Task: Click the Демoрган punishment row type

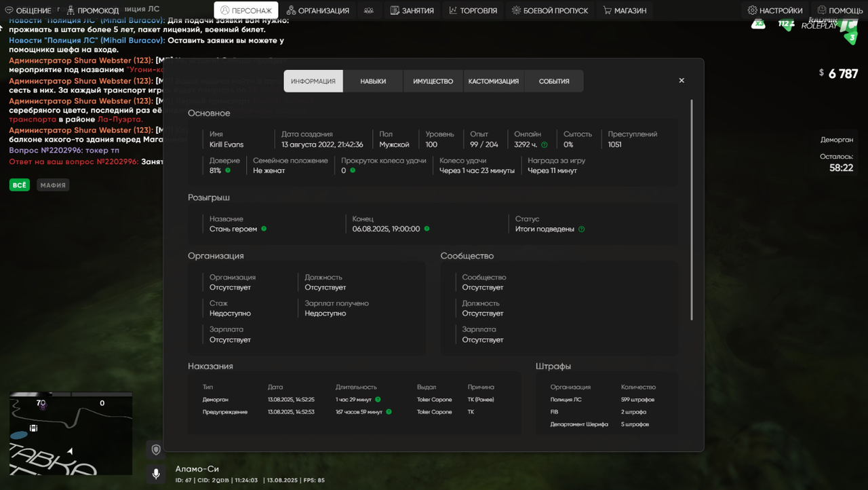Action: pos(216,400)
